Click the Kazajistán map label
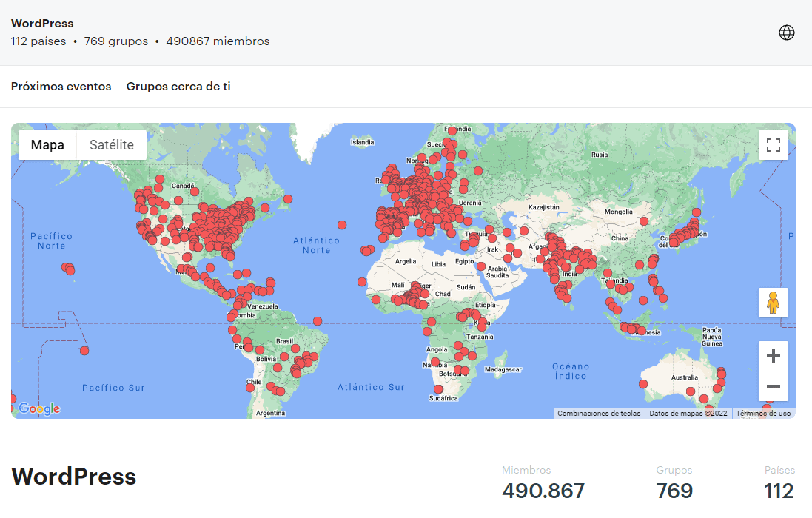Image resolution: width=812 pixels, height=518 pixels. pos(544,207)
